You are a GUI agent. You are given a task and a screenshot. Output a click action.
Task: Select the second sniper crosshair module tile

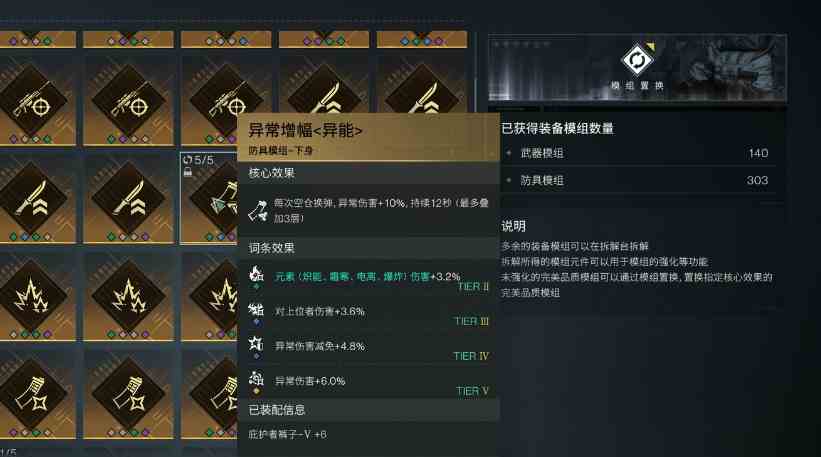tap(128, 100)
